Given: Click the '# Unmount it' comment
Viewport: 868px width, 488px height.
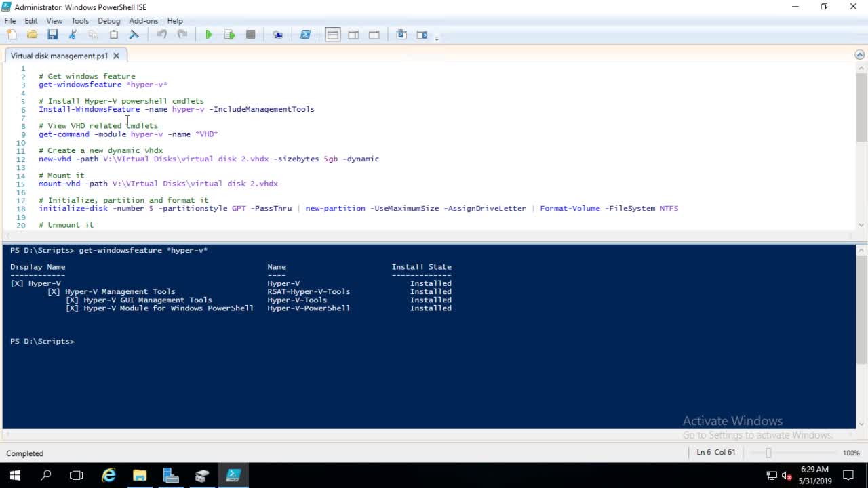Looking at the screenshot, I should tap(66, 225).
